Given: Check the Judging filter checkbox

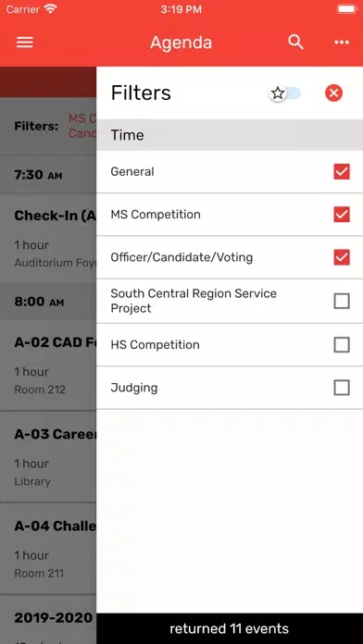Looking at the screenshot, I should 342,388.
